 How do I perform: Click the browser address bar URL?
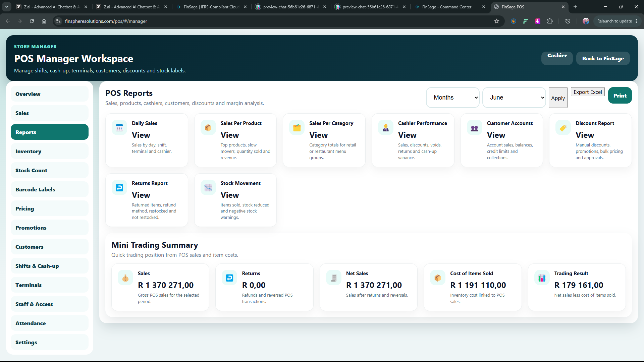pyautogui.click(x=106, y=21)
